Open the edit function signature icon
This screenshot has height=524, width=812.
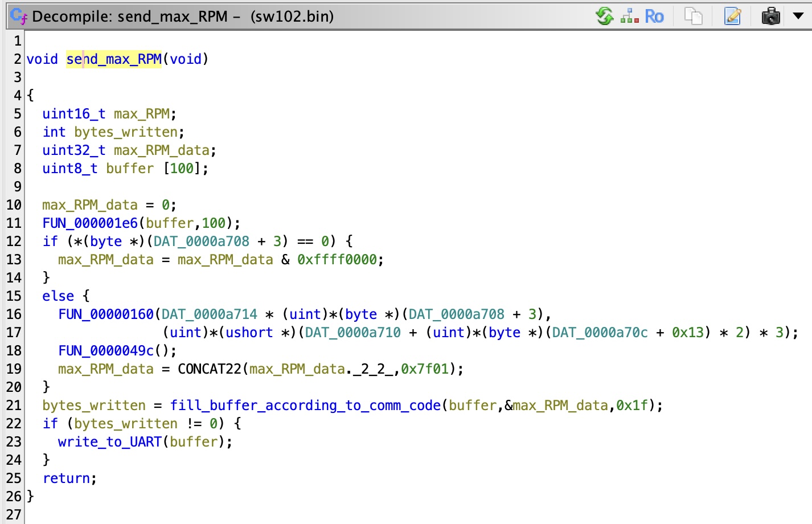tap(733, 16)
